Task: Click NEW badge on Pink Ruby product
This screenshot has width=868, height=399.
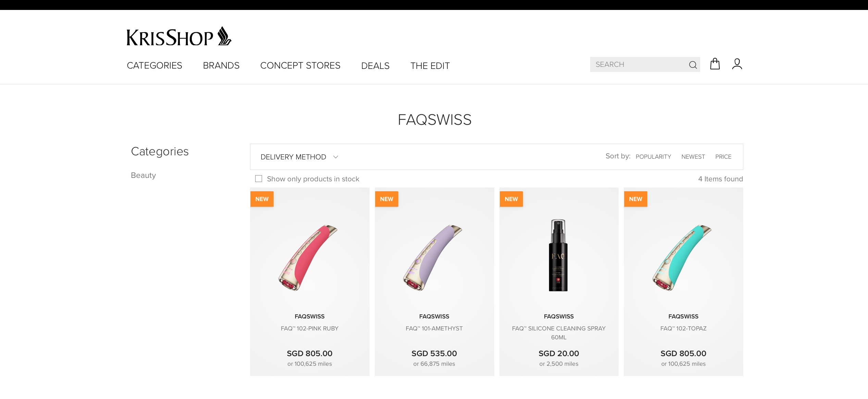Action: (x=262, y=199)
